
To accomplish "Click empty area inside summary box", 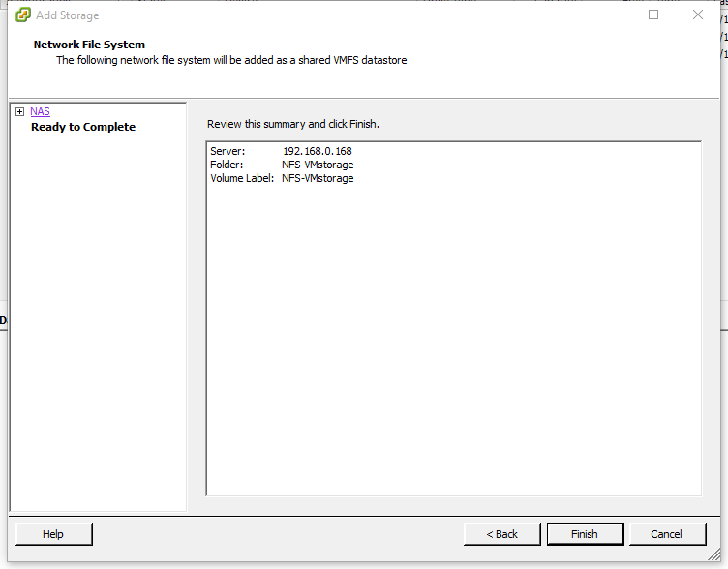I will [453, 339].
